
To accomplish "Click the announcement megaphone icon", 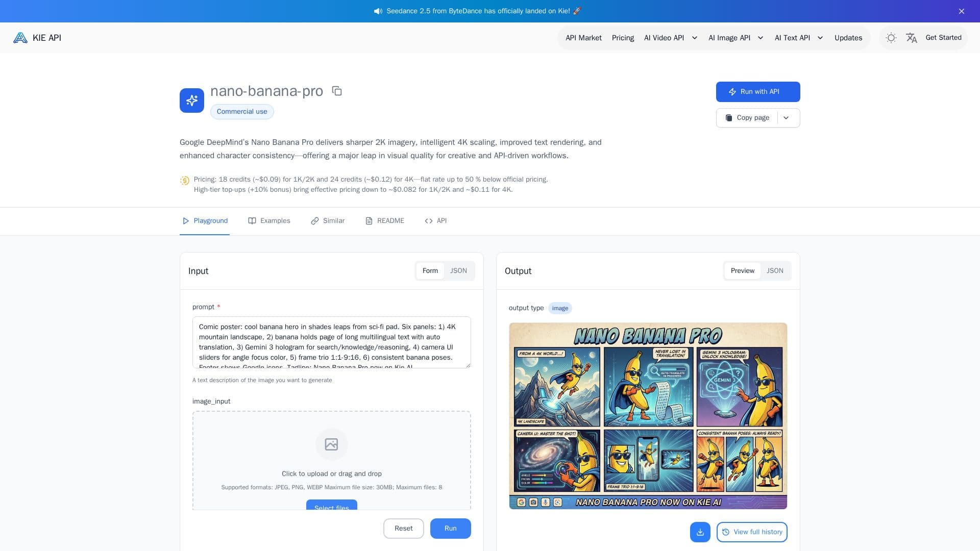I will click(378, 11).
